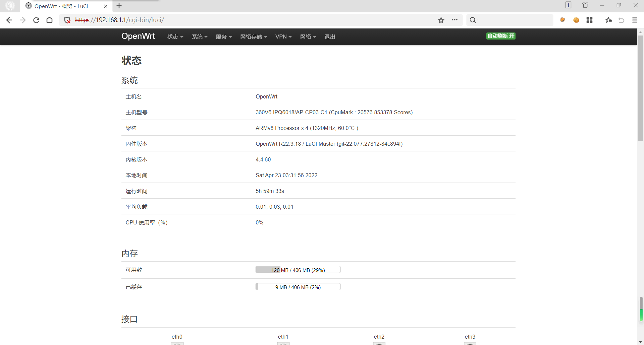Go back to previous page

pyautogui.click(x=9, y=20)
